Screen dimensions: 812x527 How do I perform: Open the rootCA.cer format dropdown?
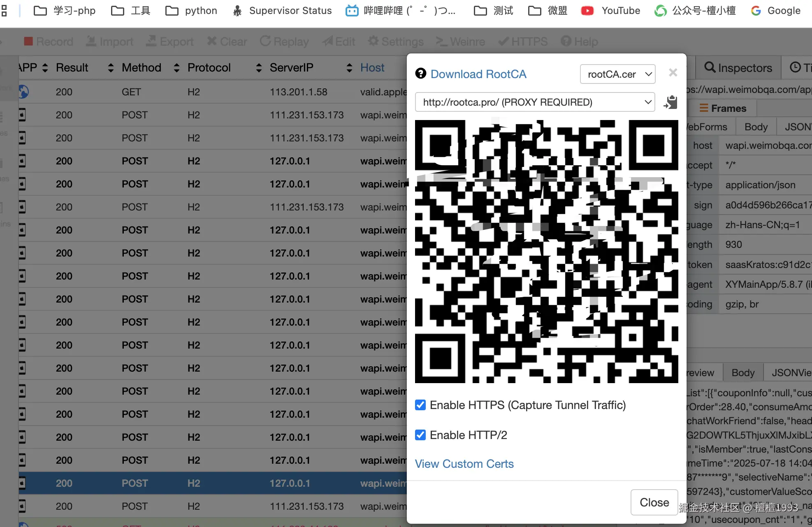pyautogui.click(x=617, y=74)
